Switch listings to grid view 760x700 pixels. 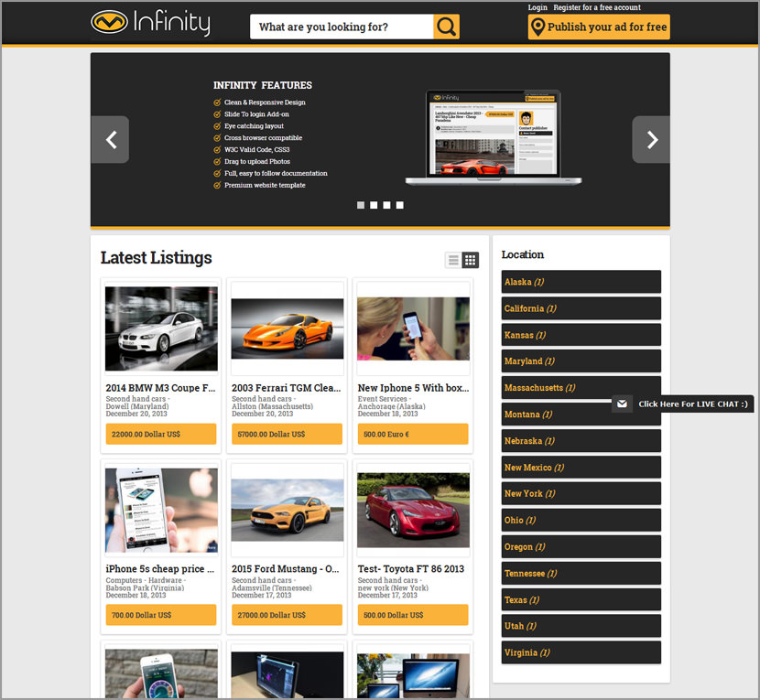pos(470,260)
